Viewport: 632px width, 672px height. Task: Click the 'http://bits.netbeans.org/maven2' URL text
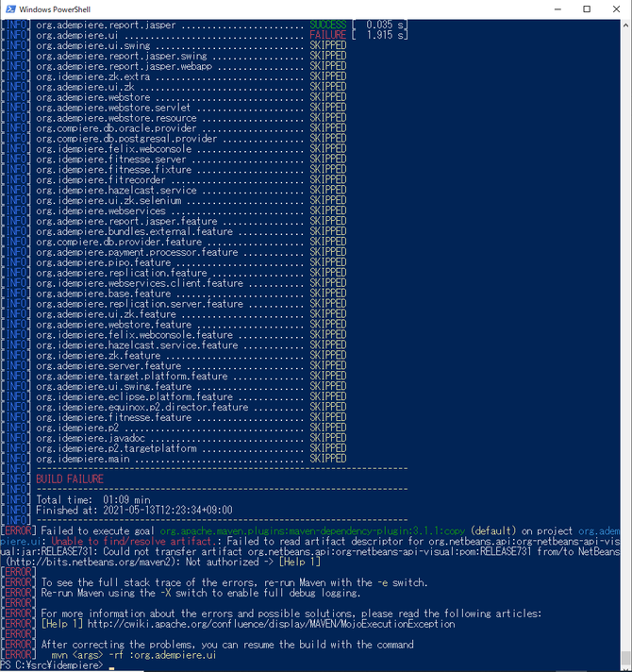click(90, 562)
